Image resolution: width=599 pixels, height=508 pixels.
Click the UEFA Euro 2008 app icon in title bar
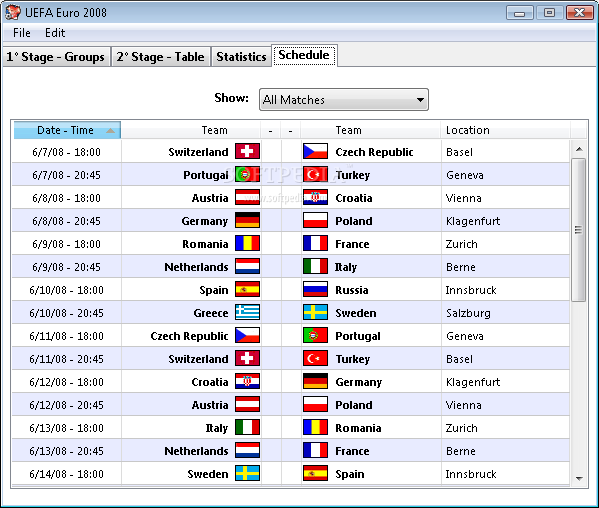13,13
